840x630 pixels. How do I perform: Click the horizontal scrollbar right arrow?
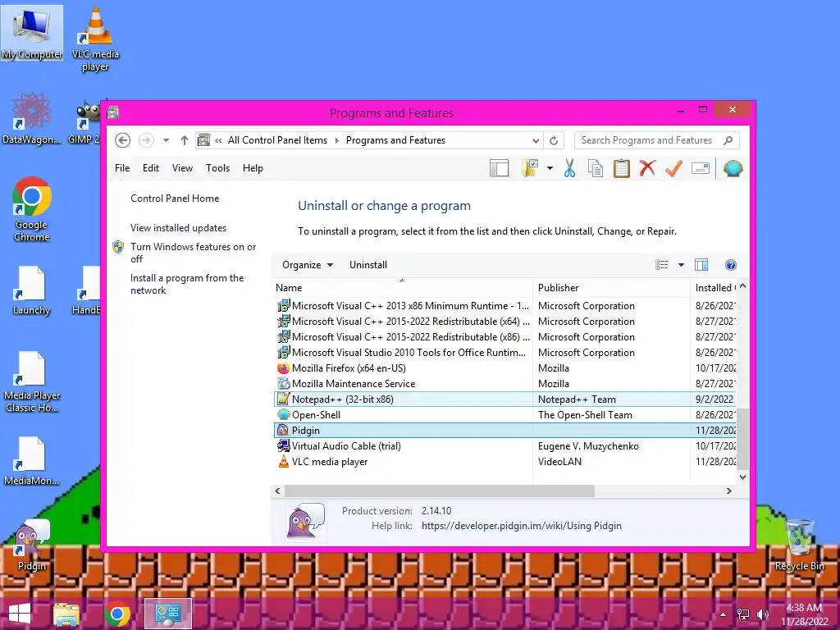pyautogui.click(x=728, y=491)
